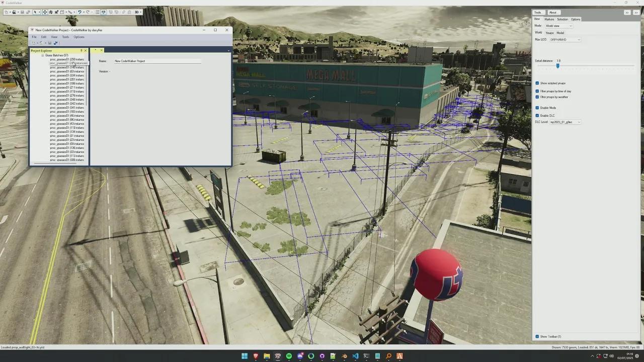Click the Tools... button
The image size is (644, 362).
538,12
